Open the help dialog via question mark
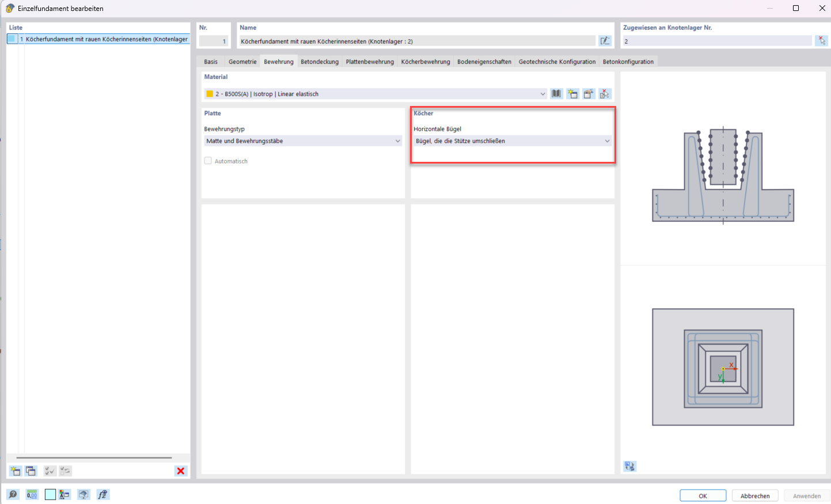Screen dimensions: 831x504 point(14,494)
